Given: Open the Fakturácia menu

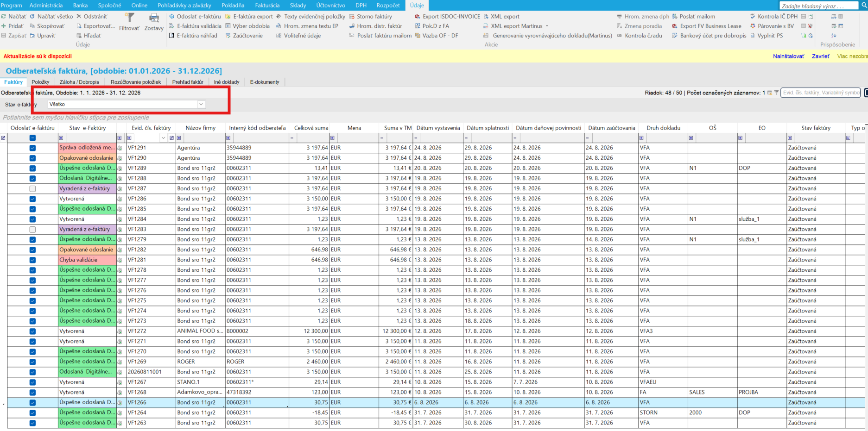Looking at the screenshot, I should (267, 5).
